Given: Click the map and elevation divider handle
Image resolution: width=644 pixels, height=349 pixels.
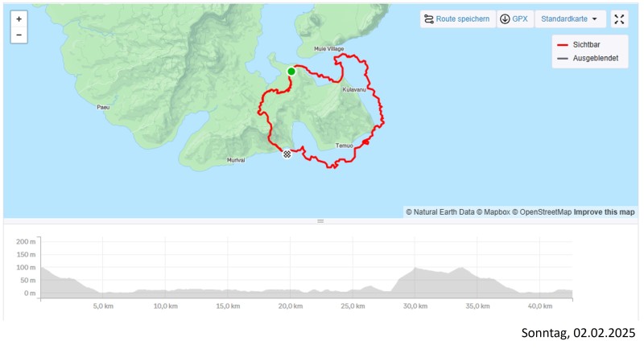Looking at the screenshot, I should point(320,221).
